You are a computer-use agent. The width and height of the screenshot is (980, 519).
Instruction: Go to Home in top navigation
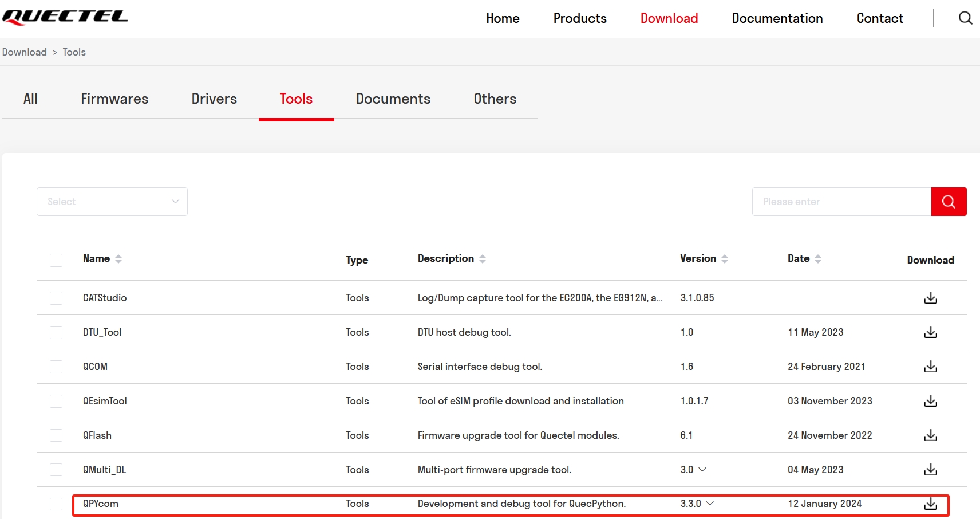[x=503, y=18]
